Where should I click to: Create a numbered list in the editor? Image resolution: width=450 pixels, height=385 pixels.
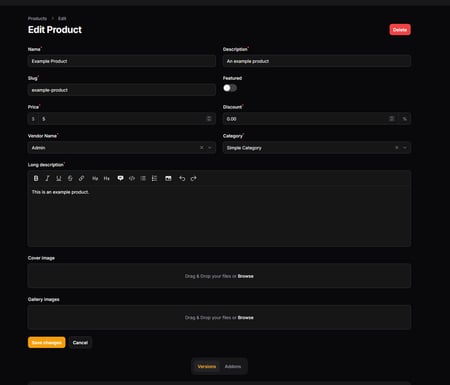pos(154,178)
